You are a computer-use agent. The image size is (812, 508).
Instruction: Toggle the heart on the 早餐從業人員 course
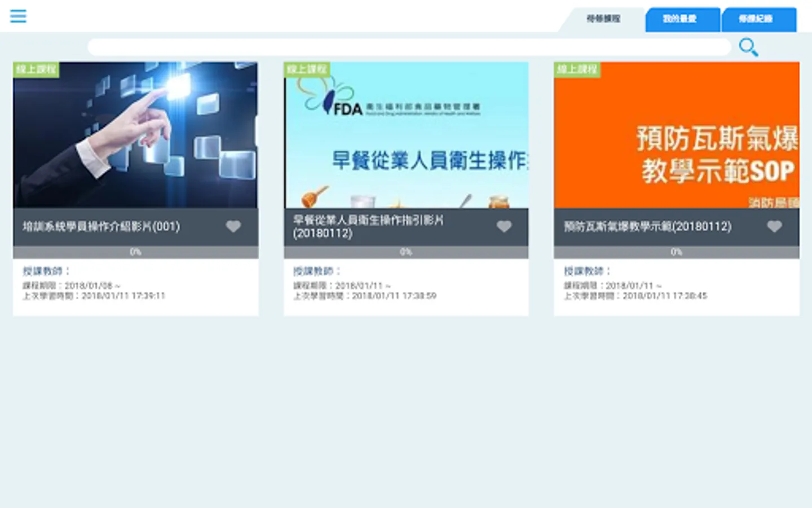(x=504, y=226)
